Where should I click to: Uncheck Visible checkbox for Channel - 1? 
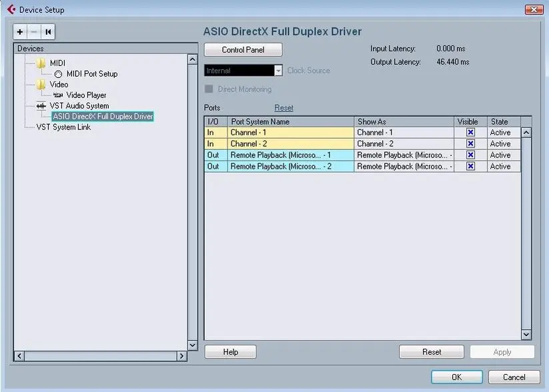click(470, 133)
